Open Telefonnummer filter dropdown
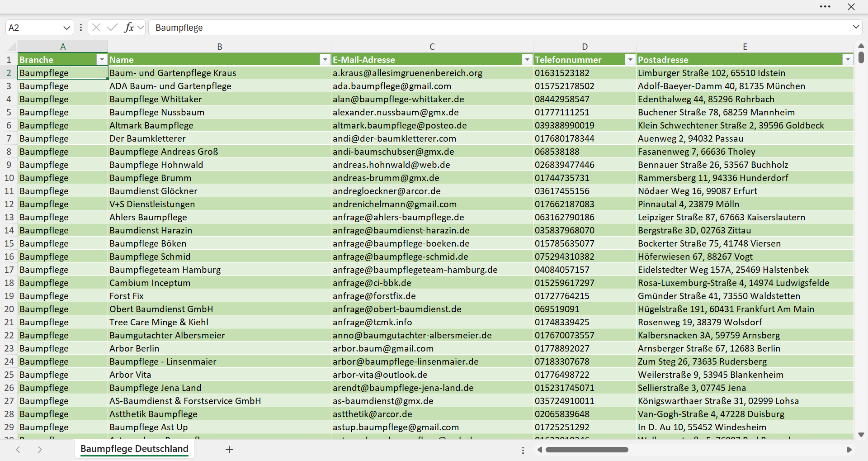The height and width of the screenshot is (461, 868). pos(630,60)
